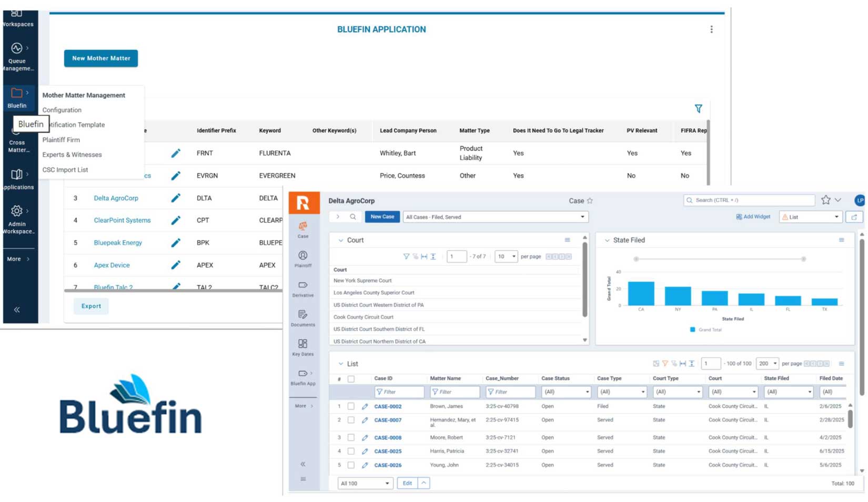This screenshot has height=502, width=868.
Task: Click the share/export icon next to List dropdown
Action: pos(854,217)
